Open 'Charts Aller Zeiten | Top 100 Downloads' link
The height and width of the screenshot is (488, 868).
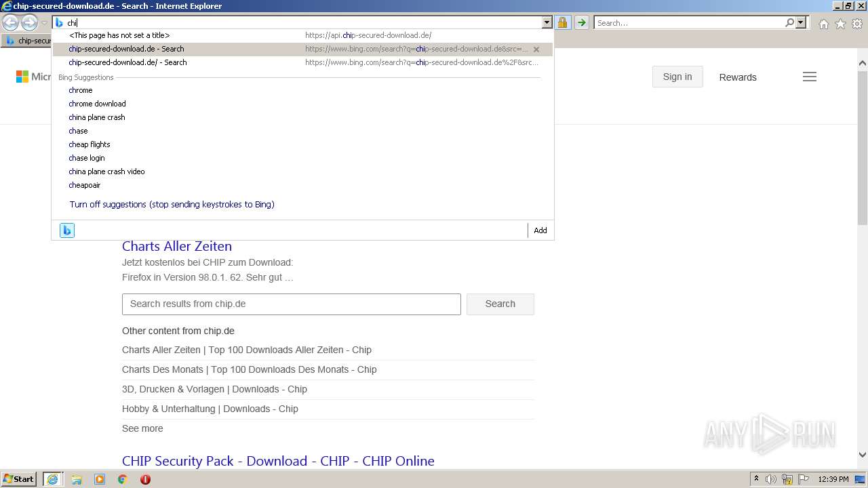[x=247, y=350]
